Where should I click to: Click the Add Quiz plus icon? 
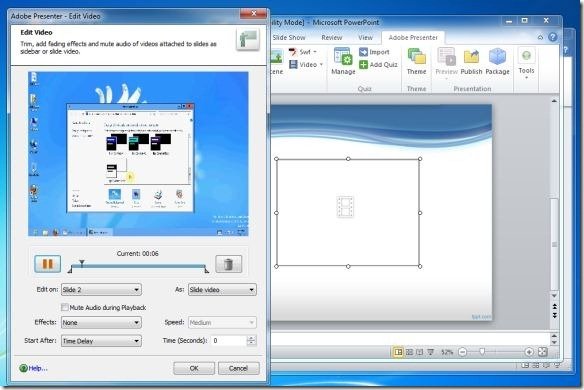364,65
